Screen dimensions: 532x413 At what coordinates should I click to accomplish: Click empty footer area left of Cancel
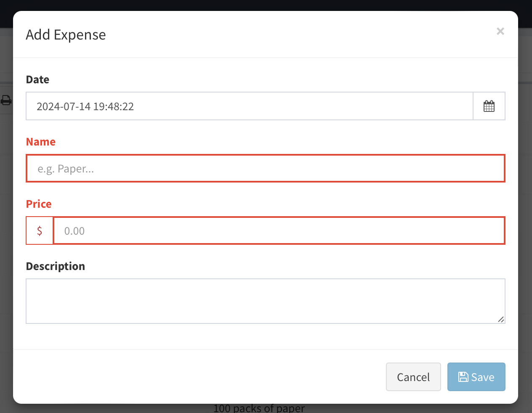click(198, 377)
